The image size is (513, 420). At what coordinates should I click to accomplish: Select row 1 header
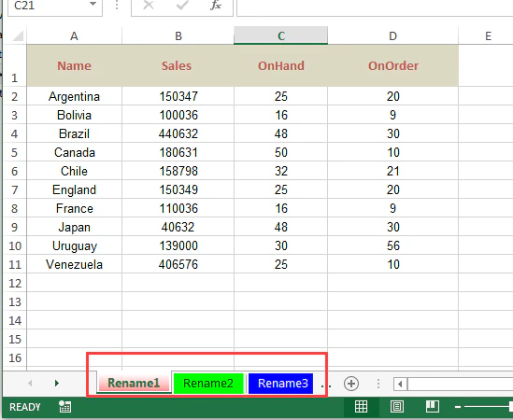tap(15, 65)
